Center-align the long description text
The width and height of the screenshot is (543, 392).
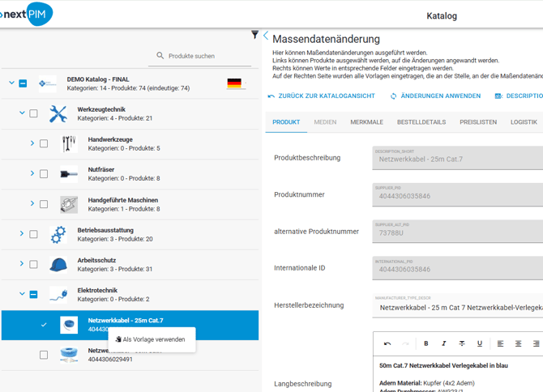[x=519, y=344]
